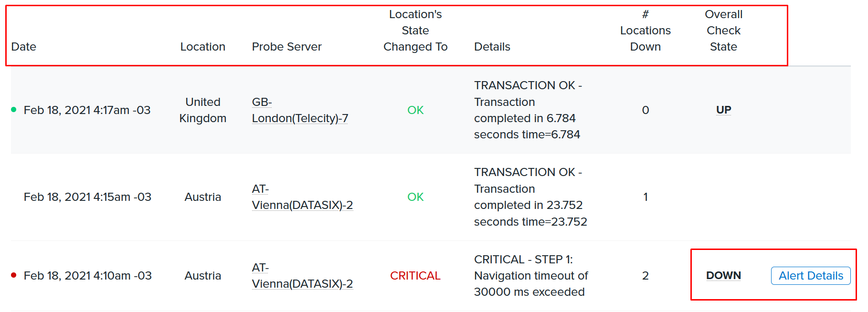The height and width of the screenshot is (312, 868).
Task: Click the bold UP status in the first row
Action: (x=723, y=109)
